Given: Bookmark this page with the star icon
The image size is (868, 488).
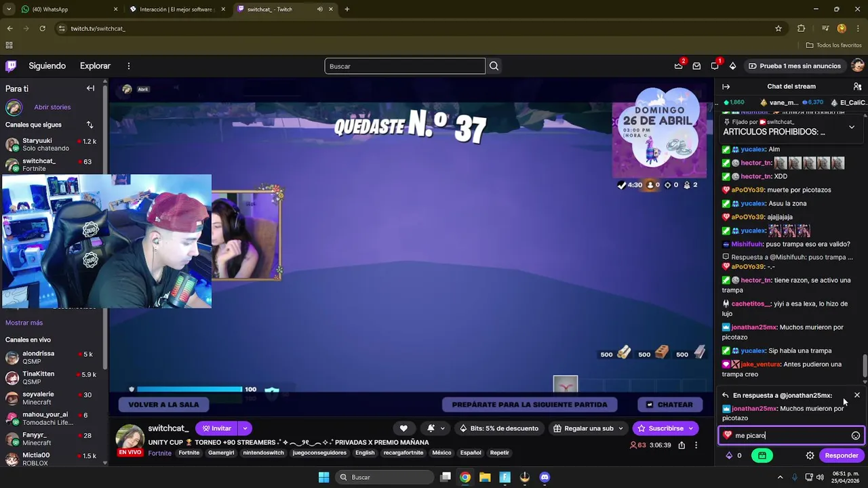Looking at the screenshot, I should 778,28.
